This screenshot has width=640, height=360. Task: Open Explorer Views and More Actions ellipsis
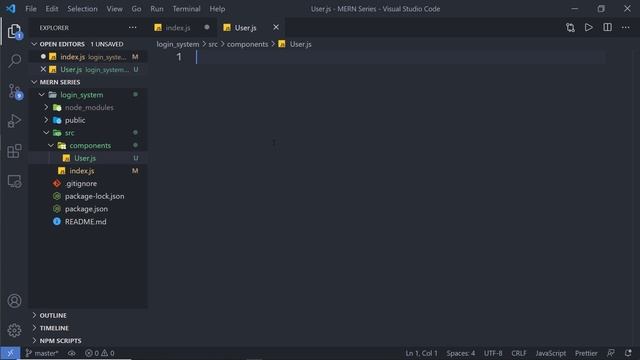133,27
